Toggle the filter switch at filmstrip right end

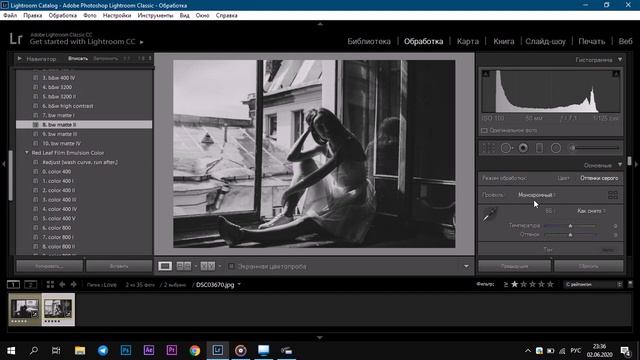click(x=630, y=284)
